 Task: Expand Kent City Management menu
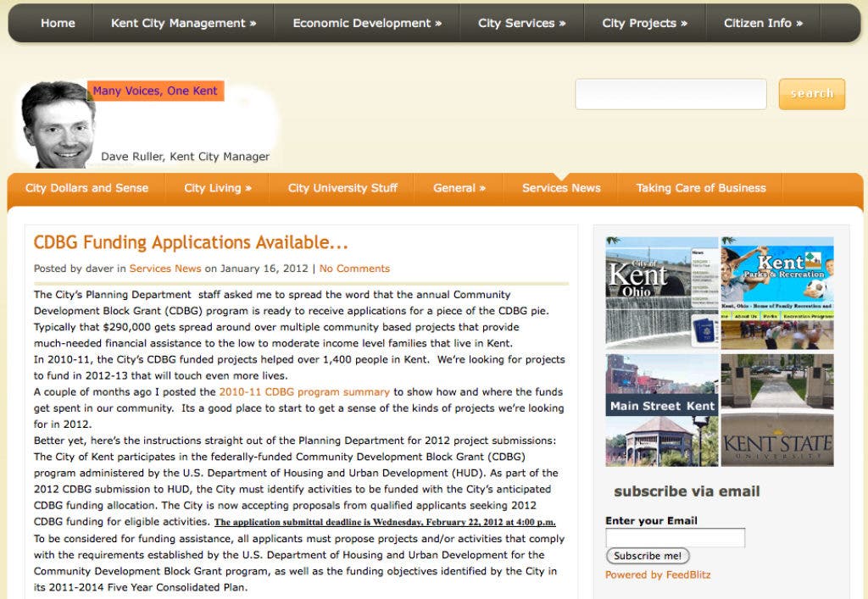pyautogui.click(x=183, y=23)
